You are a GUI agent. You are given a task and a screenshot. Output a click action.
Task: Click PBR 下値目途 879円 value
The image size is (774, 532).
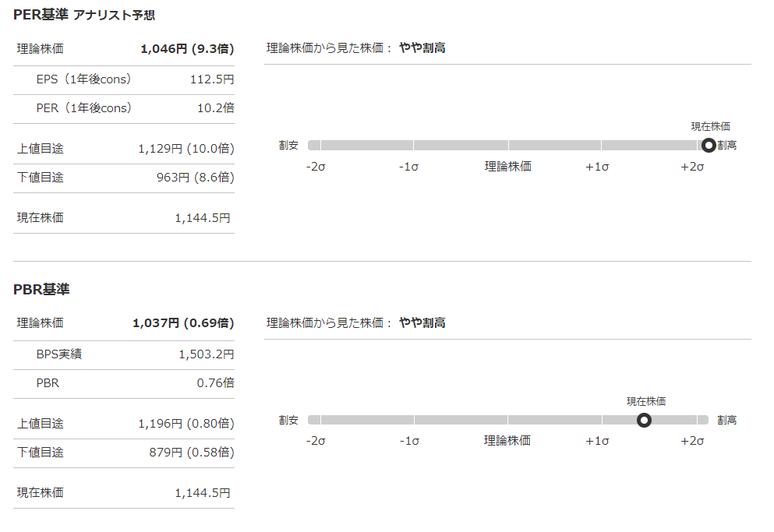point(192,452)
